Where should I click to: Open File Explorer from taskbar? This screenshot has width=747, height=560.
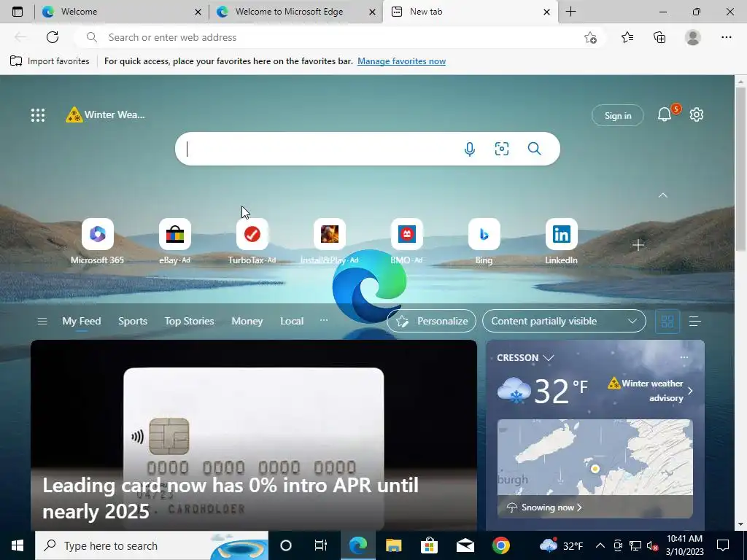tap(393, 545)
